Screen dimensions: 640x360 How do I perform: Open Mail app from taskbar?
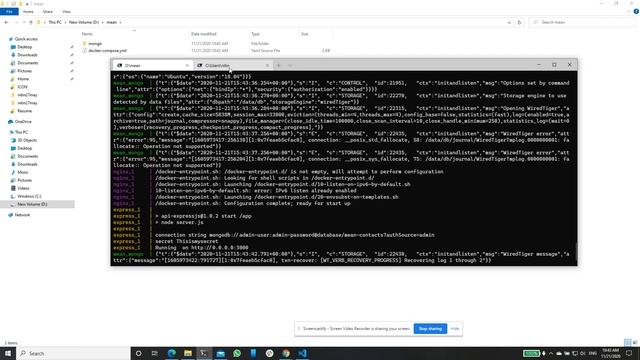220,353
